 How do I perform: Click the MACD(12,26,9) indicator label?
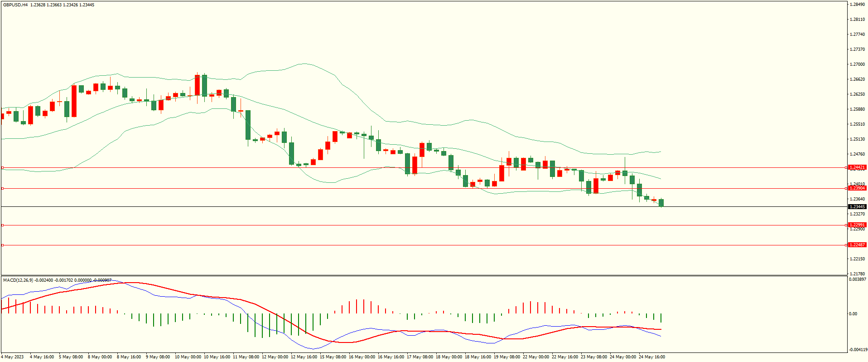(x=18, y=280)
